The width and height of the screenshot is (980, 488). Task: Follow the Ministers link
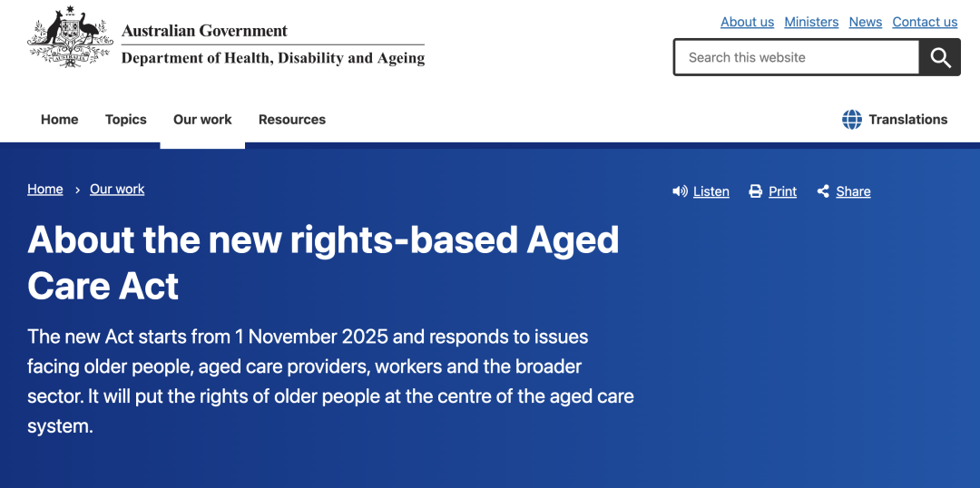[x=811, y=22]
